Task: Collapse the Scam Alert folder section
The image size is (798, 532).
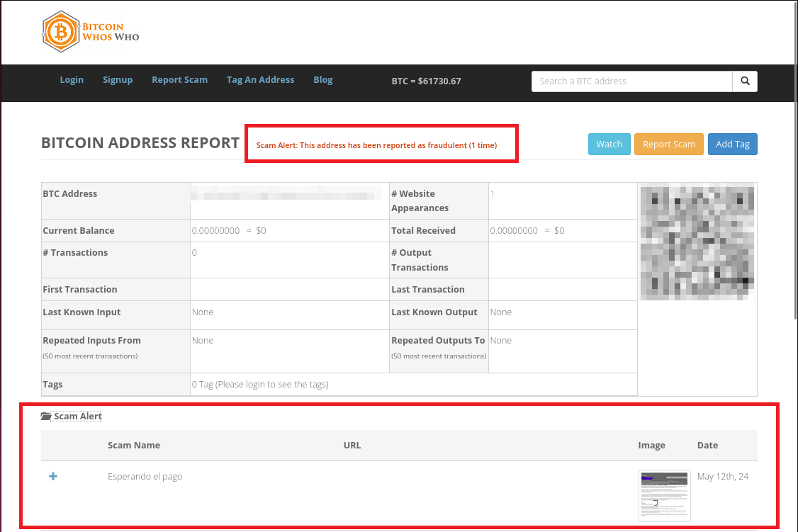Action: pyautogui.click(x=72, y=417)
